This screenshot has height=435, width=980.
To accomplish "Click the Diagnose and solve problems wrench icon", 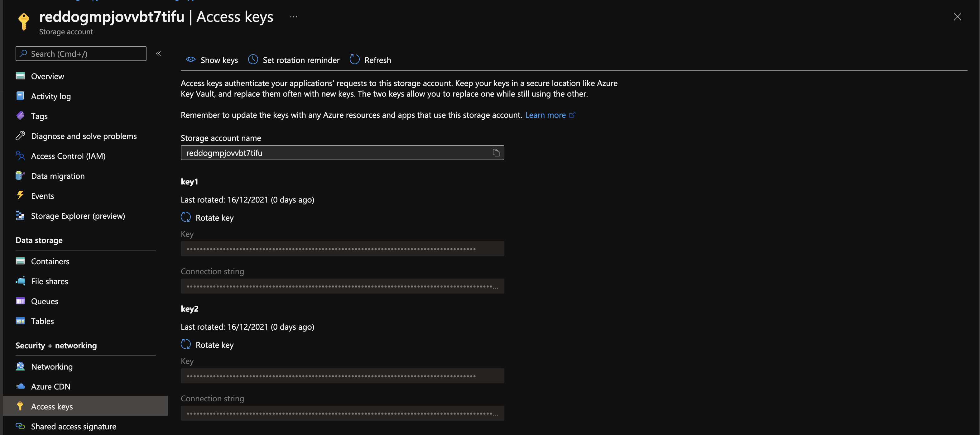I will (20, 136).
